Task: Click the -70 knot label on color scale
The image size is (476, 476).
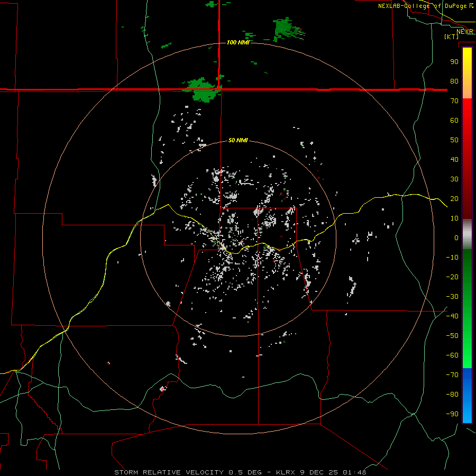Action: tap(452, 374)
